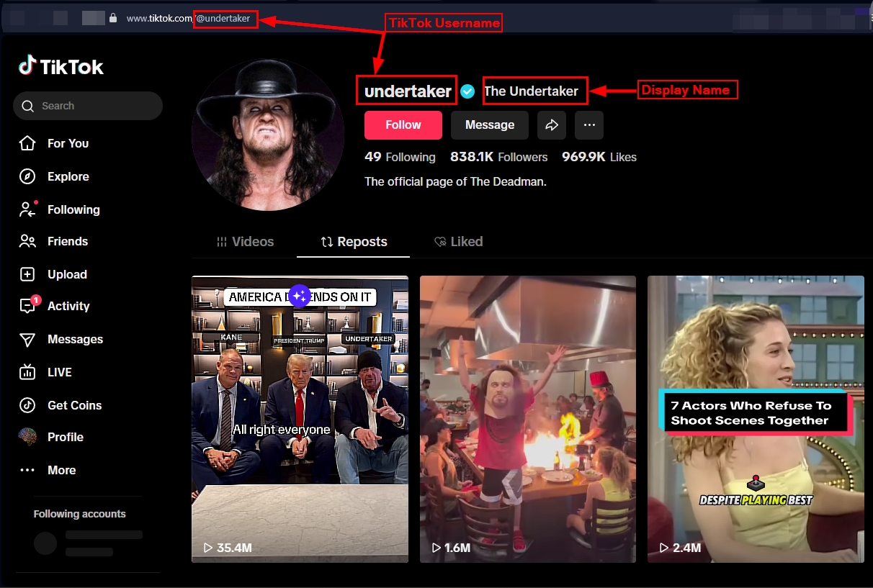
Task: Click the purple sparkle icon on first video
Action: point(300,296)
